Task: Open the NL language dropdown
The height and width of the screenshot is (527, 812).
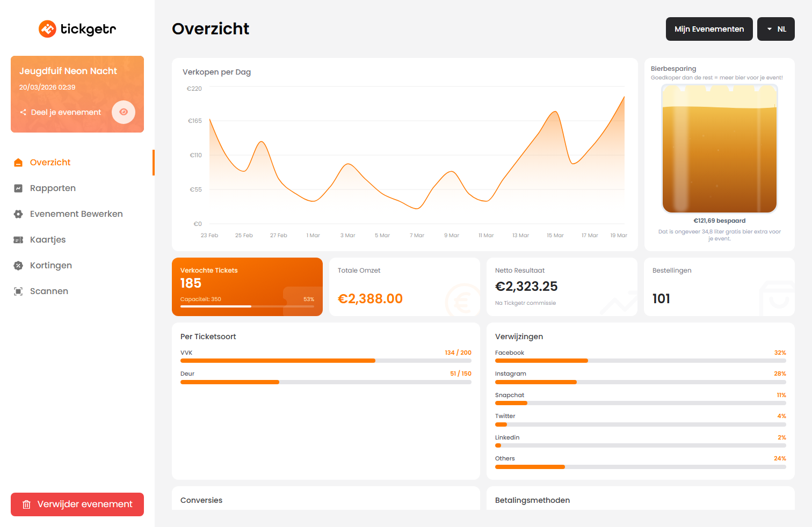Action: pyautogui.click(x=775, y=29)
